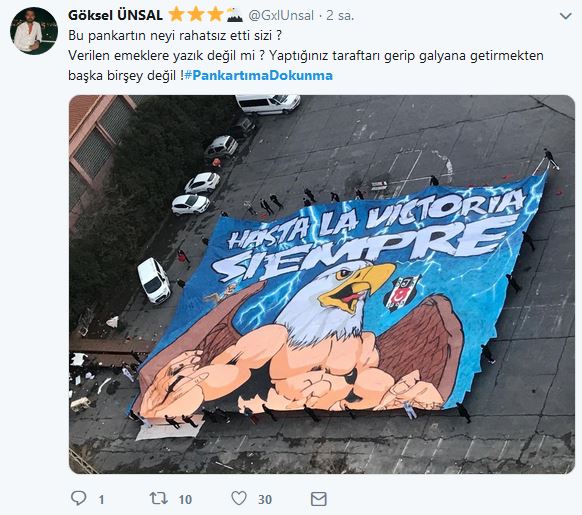Click the 2 sa. timestamp link
The height and width of the screenshot is (515, 582).
point(340,16)
